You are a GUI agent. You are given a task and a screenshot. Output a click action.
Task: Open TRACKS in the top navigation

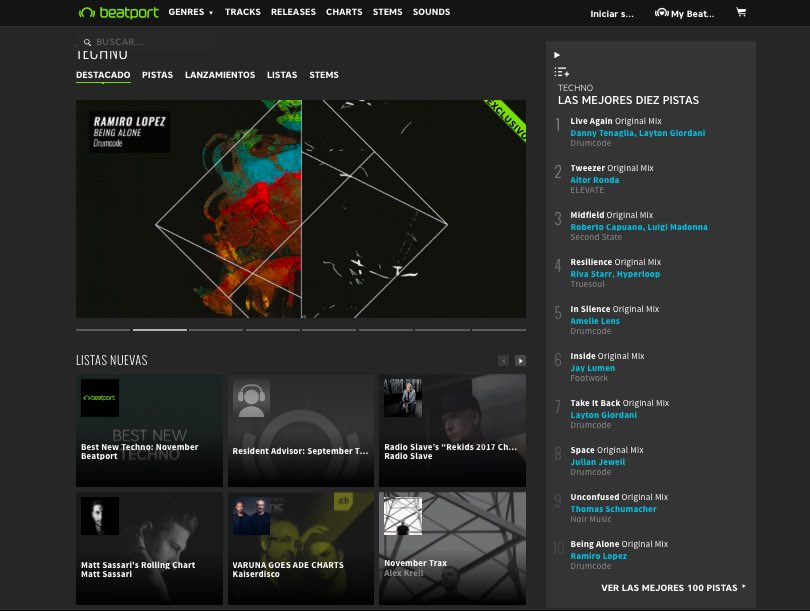pyautogui.click(x=243, y=12)
